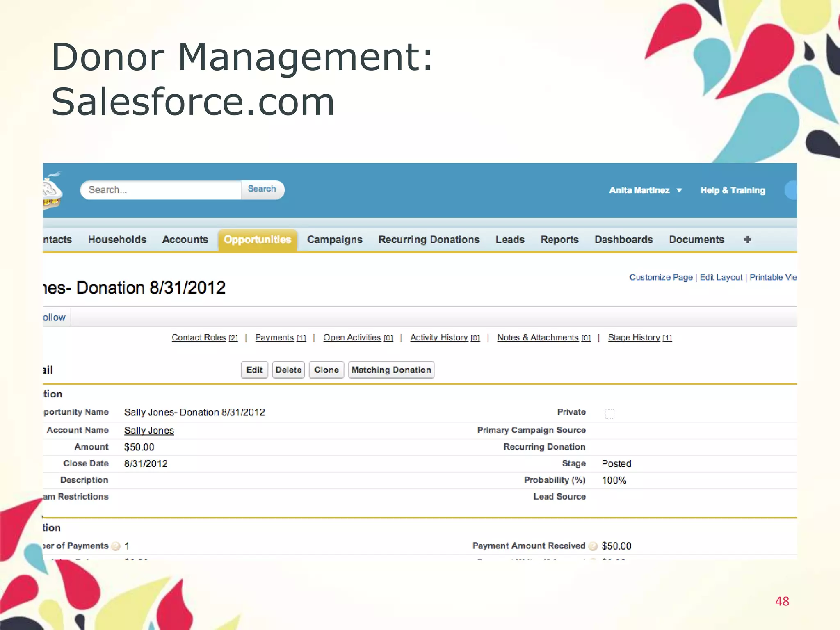Image resolution: width=840 pixels, height=630 pixels.
Task: Click the plus icon to add tabs
Action: click(747, 240)
